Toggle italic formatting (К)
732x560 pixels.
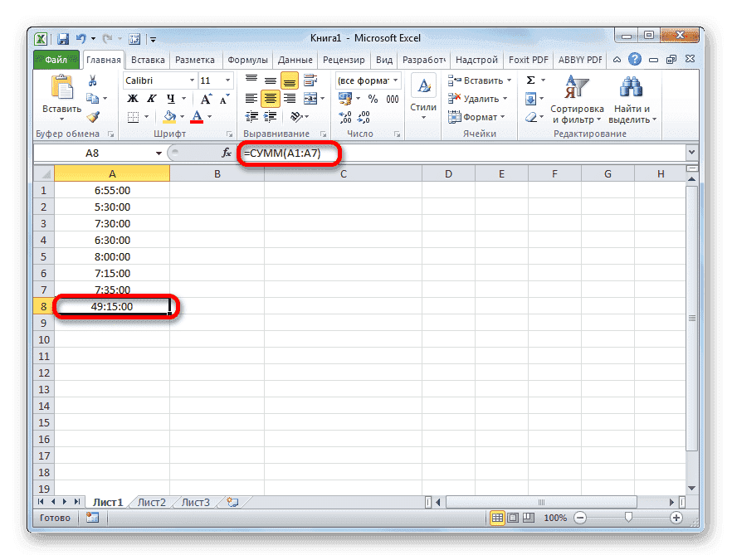coord(151,98)
